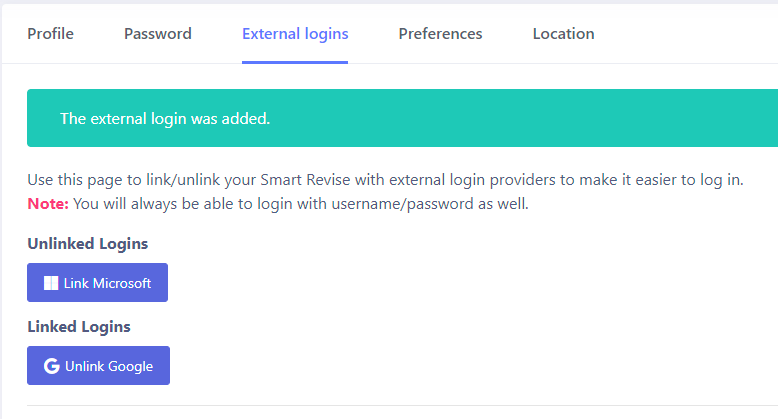Click the green external login added banner

click(x=402, y=118)
